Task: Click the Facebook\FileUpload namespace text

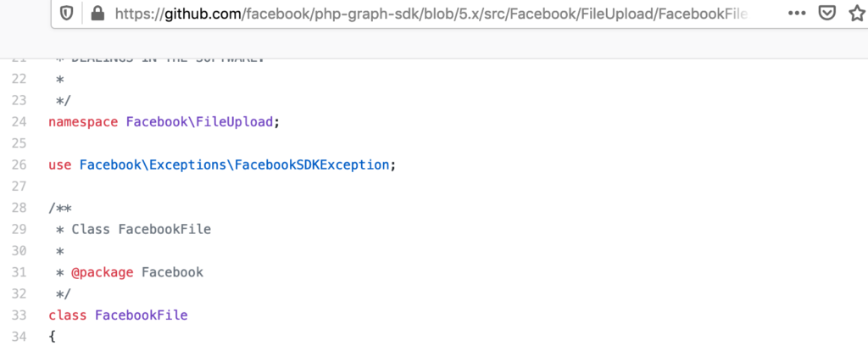Action: pos(200,122)
